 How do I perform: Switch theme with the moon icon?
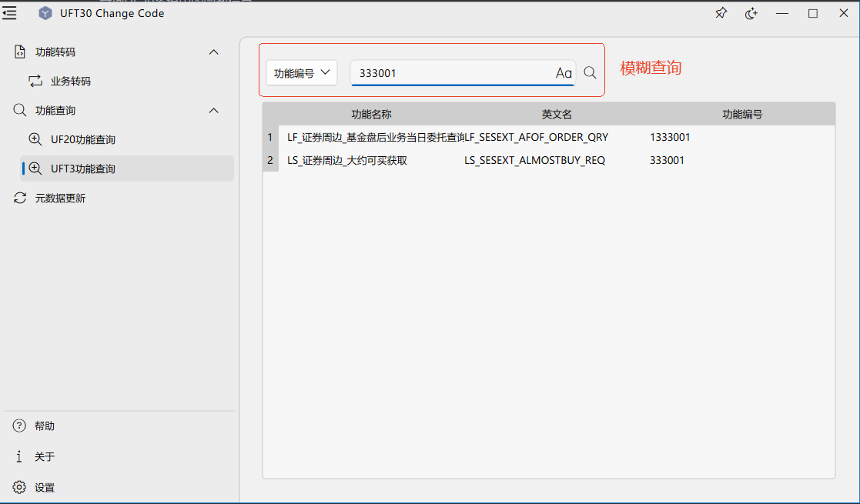[751, 13]
